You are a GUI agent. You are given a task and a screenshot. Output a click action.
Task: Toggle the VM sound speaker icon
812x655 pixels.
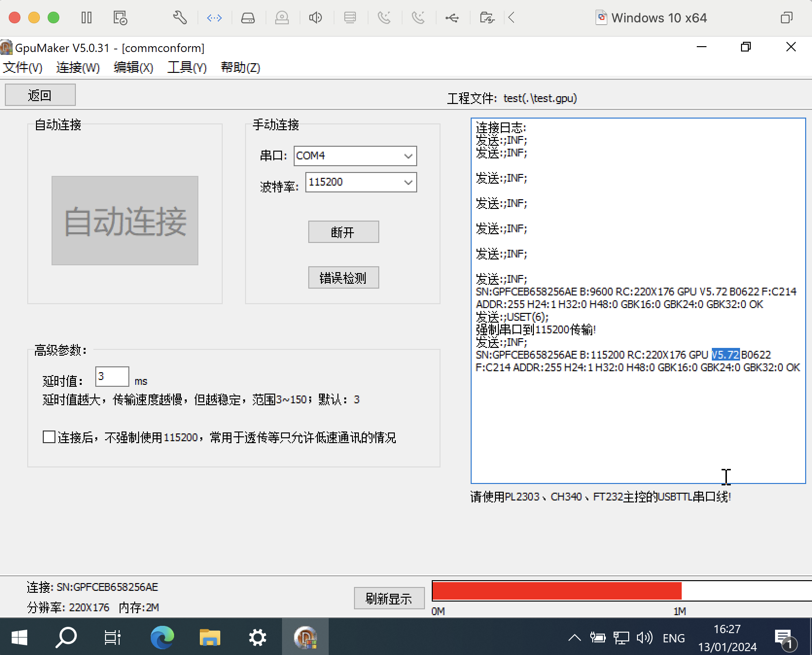coord(316,18)
